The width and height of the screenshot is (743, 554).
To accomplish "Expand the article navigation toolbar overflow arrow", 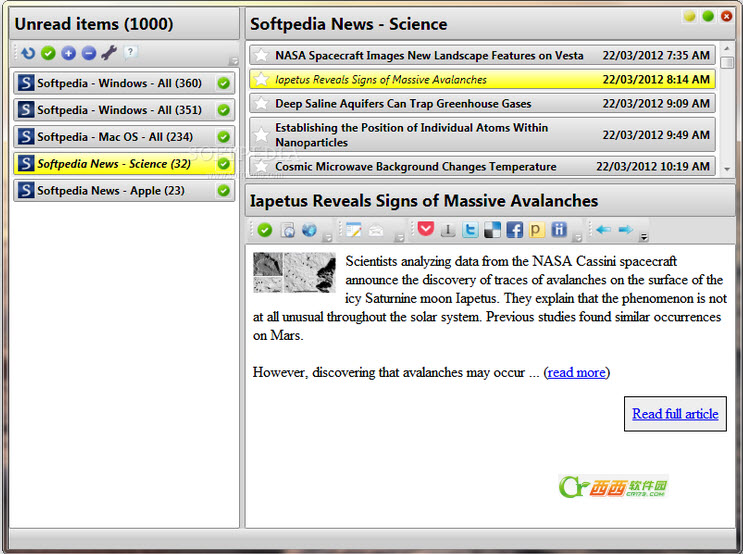I will (x=644, y=237).
